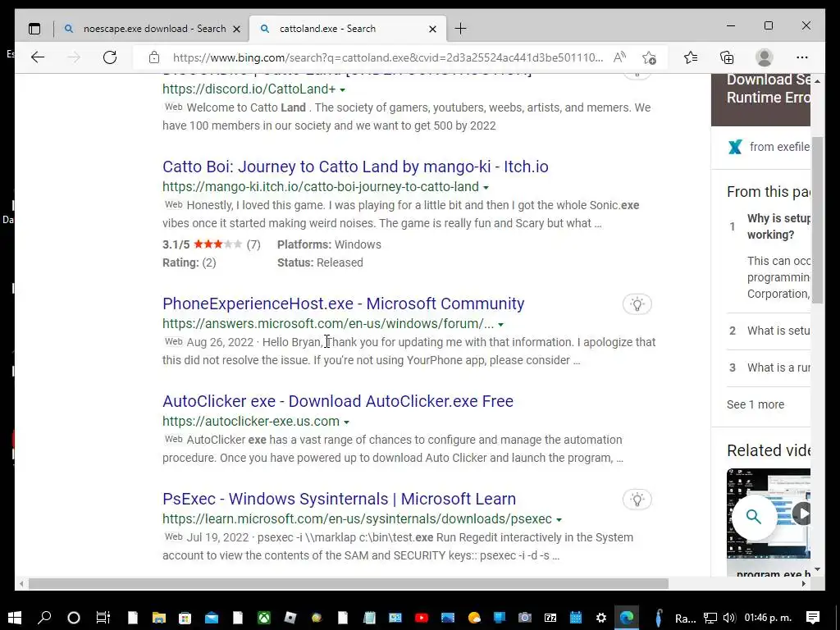Click lightbulb icon beside PhoneExperienceHost result

click(x=637, y=304)
